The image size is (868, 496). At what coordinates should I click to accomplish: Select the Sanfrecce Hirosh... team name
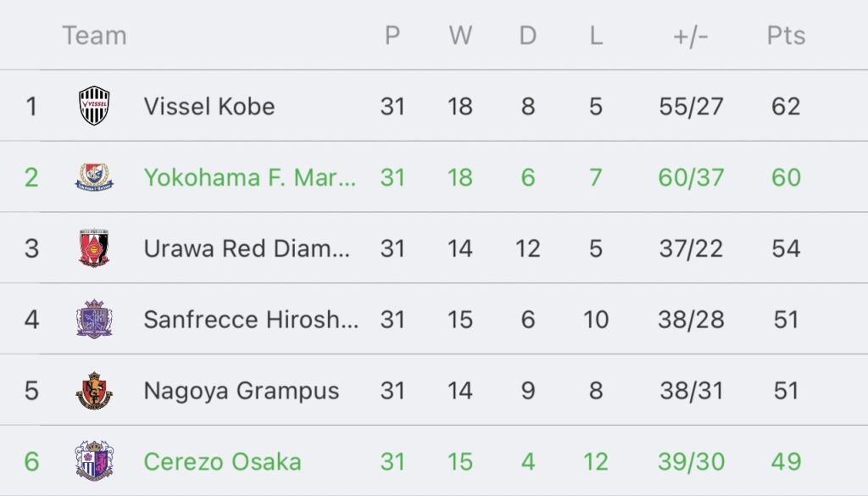pyautogui.click(x=251, y=320)
